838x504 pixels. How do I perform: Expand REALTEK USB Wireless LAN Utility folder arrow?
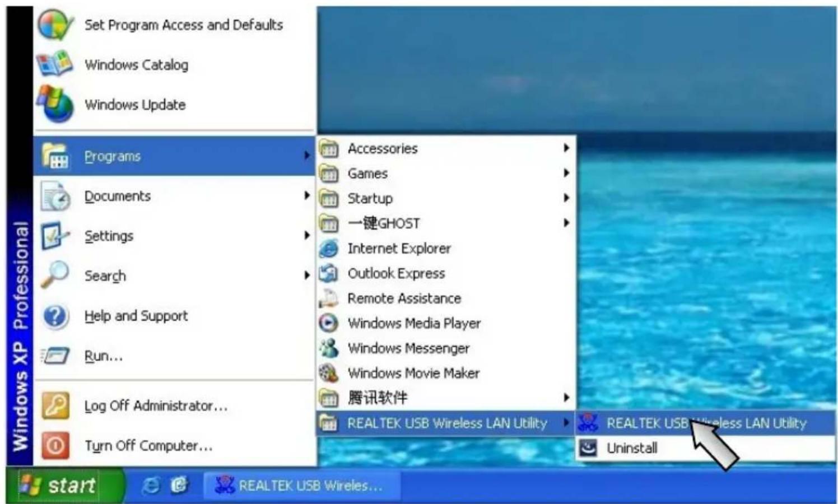566,422
